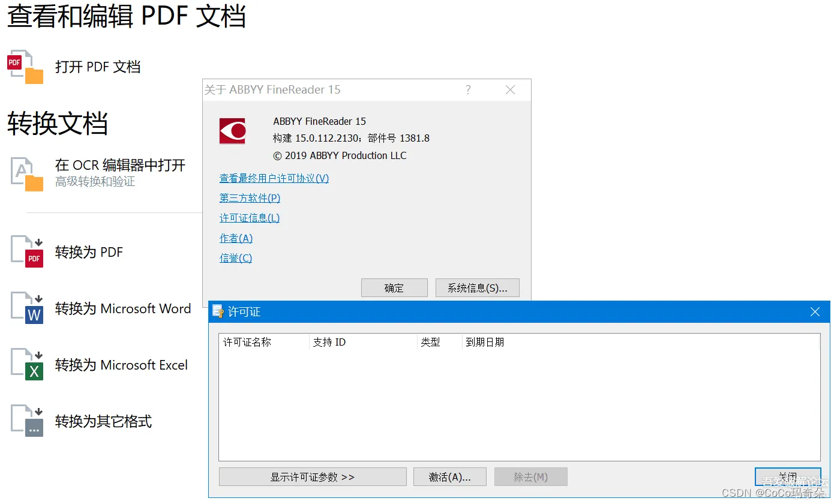Image resolution: width=834 pixels, height=504 pixels.
Task: Click the help question mark in About dialog
Action: pos(468,90)
